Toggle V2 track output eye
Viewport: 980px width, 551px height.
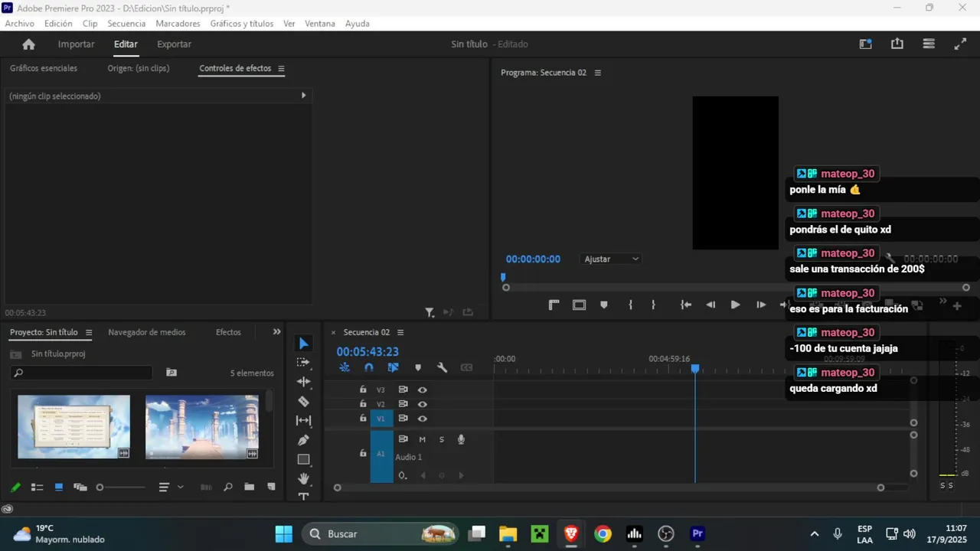pos(422,404)
